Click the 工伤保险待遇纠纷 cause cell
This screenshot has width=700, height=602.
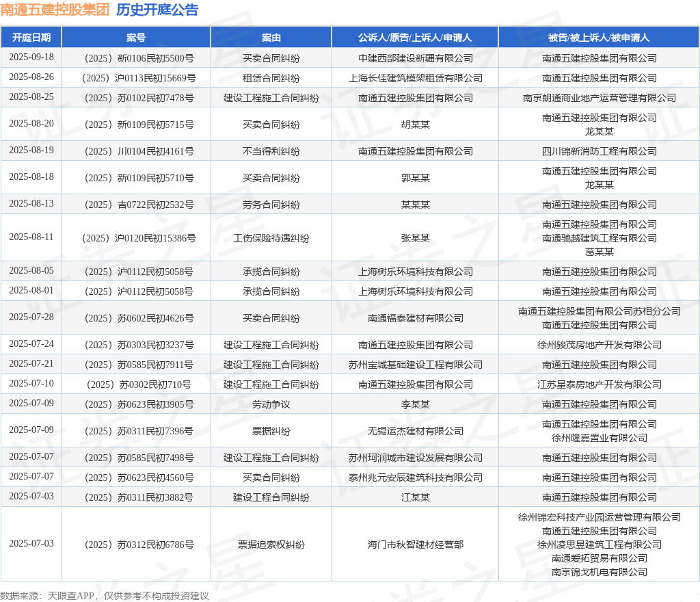271,239
